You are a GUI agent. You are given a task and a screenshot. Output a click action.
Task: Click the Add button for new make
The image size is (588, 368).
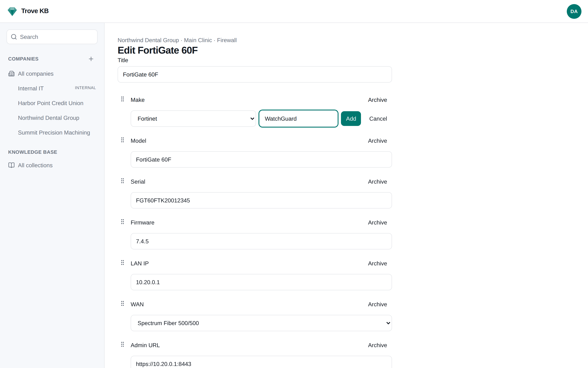point(351,119)
